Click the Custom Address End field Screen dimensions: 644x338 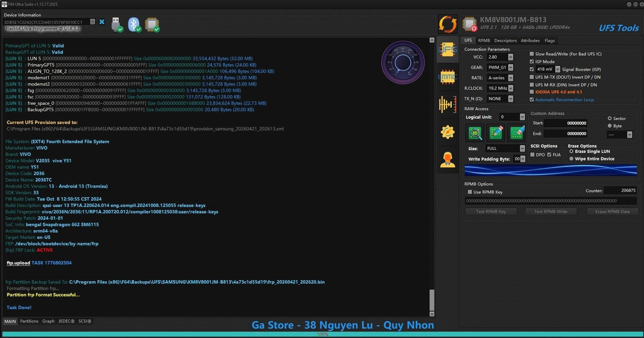[x=566, y=133]
